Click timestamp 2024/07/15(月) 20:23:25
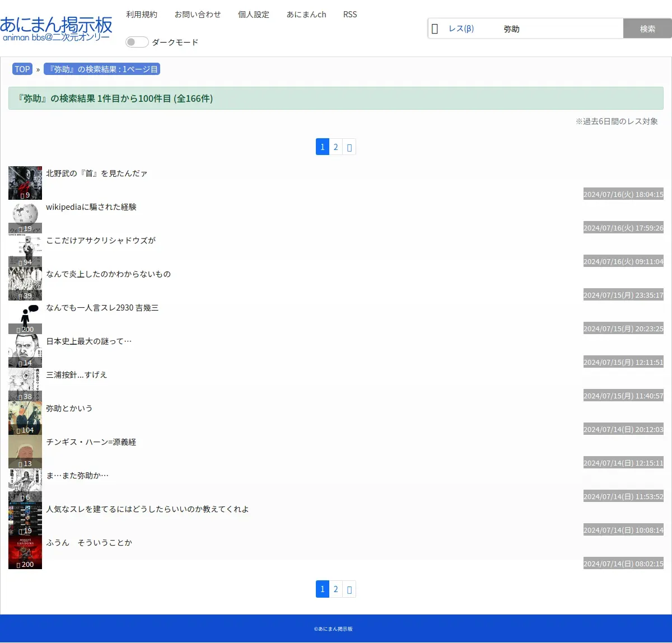 point(623,328)
